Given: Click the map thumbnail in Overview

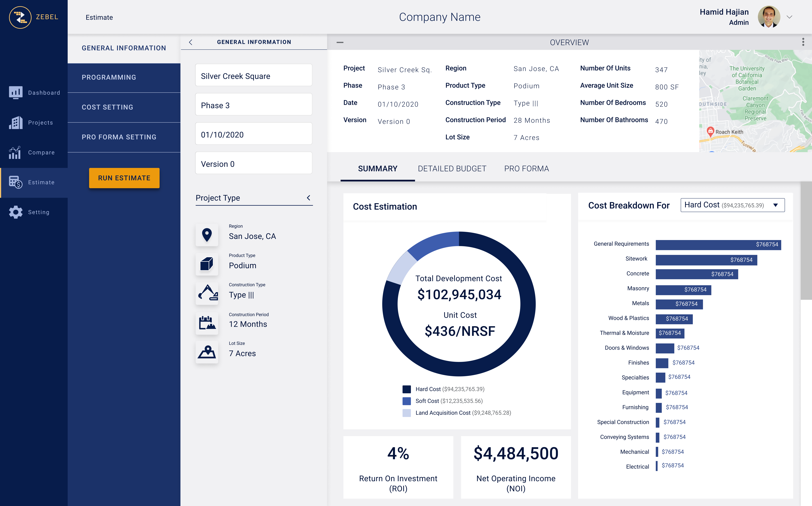Looking at the screenshot, I should point(755,101).
